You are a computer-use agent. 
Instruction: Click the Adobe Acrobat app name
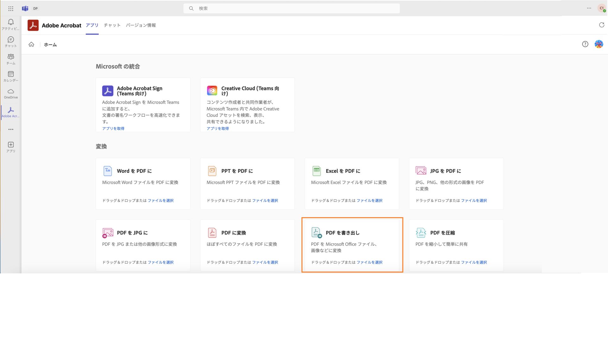[x=61, y=25]
